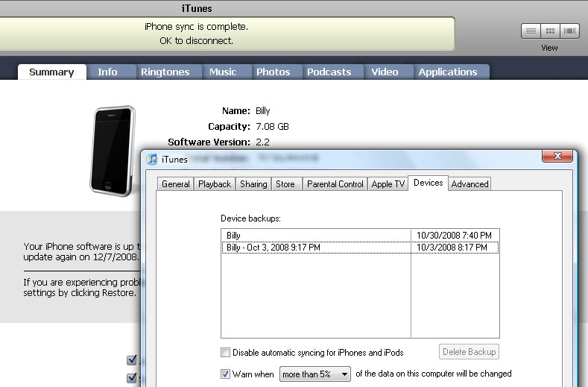Select the Parental Control preferences tab
The width and height of the screenshot is (588, 387).
335,184
